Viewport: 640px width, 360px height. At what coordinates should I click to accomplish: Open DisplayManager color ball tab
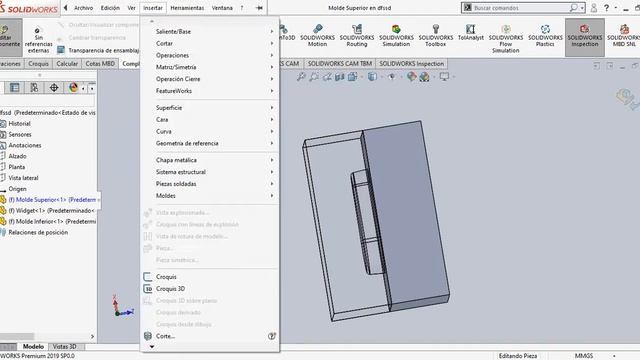point(73,88)
